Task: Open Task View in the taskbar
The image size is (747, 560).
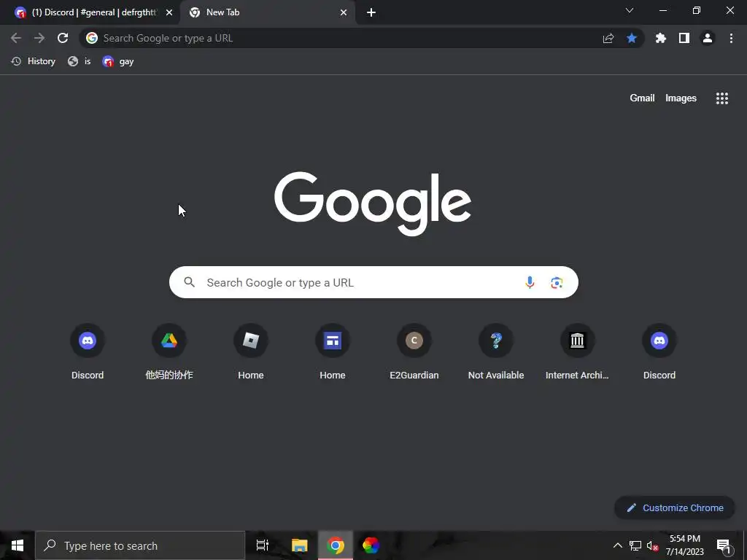Action: pyautogui.click(x=263, y=545)
